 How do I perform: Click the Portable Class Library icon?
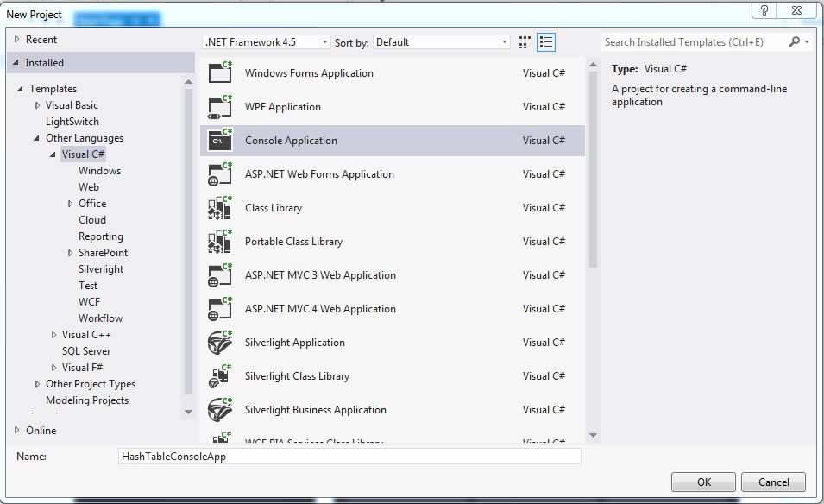pyautogui.click(x=220, y=242)
